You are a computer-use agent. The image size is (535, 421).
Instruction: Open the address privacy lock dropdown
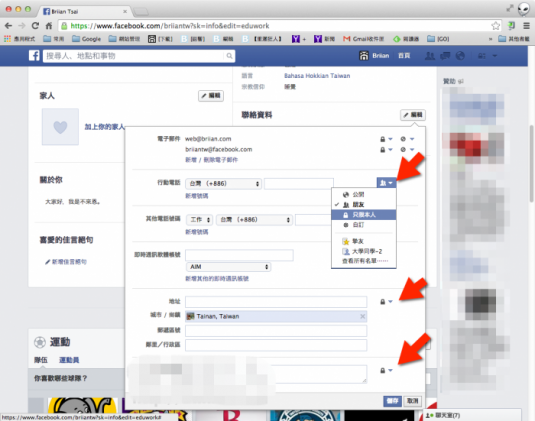click(x=386, y=302)
